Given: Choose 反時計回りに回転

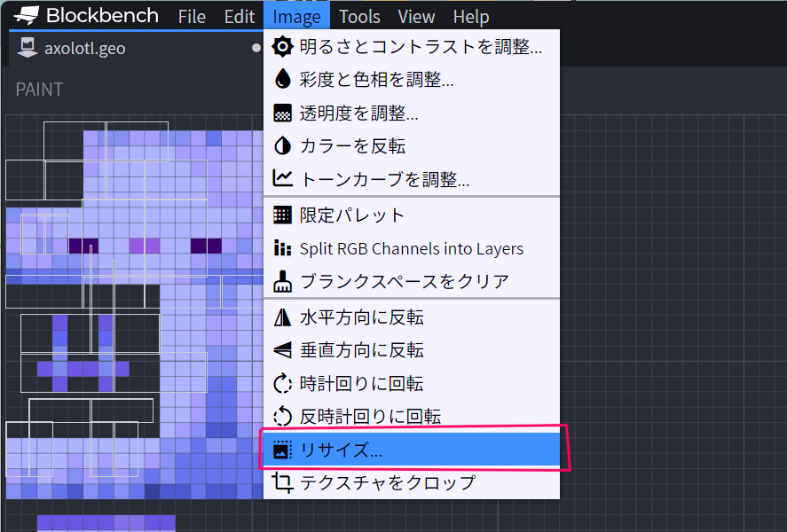Looking at the screenshot, I should pos(412,416).
